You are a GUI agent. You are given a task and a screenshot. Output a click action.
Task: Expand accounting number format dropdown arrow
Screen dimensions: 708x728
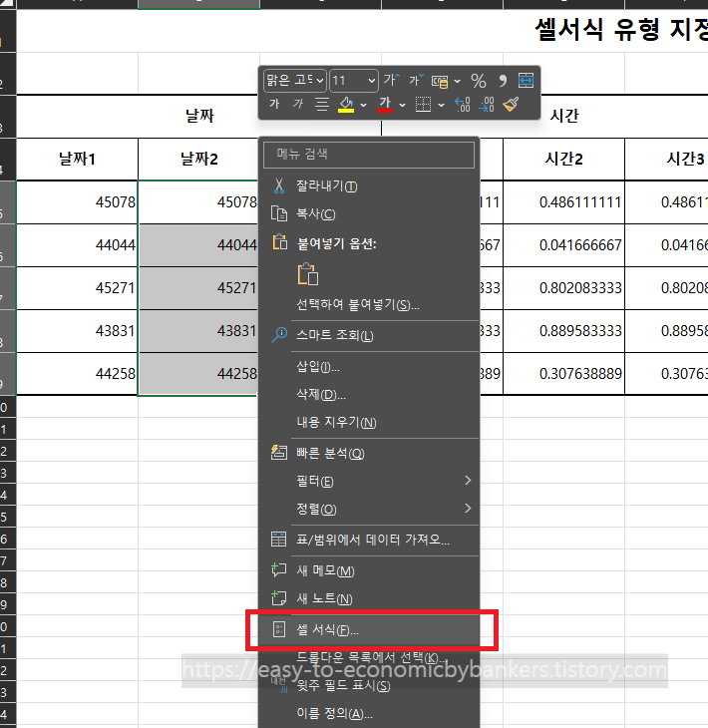(x=458, y=81)
